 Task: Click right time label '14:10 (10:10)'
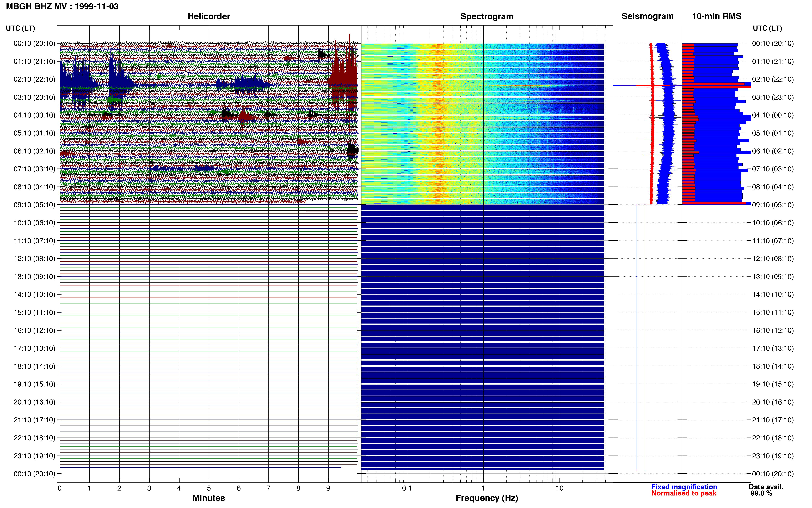tap(773, 295)
